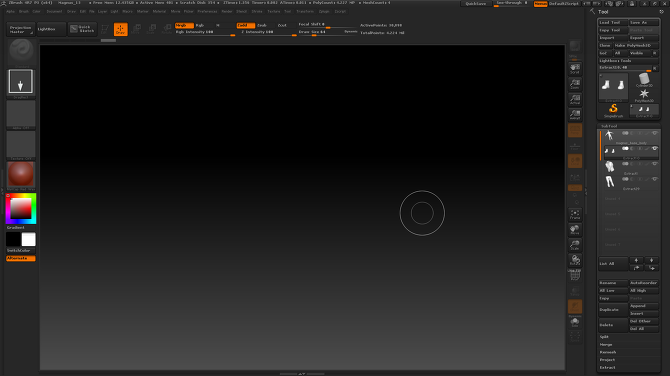Select the Draw mode button
Image resolution: width=670 pixels, height=376 pixels.
coord(120,29)
